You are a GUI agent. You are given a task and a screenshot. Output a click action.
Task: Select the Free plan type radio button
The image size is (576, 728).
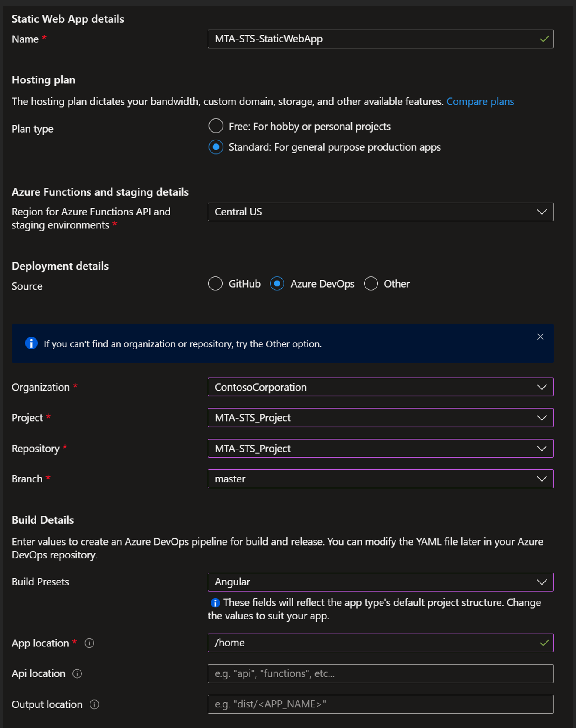coord(216,126)
